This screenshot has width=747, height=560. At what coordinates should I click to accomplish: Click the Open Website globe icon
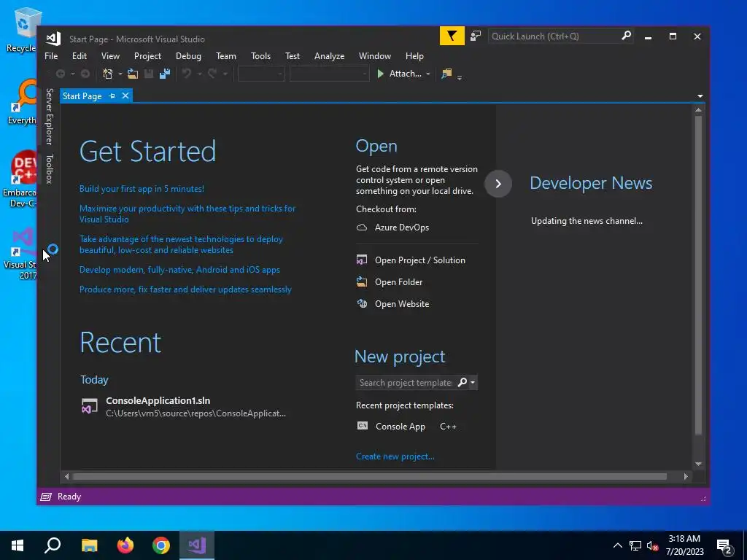pos(362,304)
